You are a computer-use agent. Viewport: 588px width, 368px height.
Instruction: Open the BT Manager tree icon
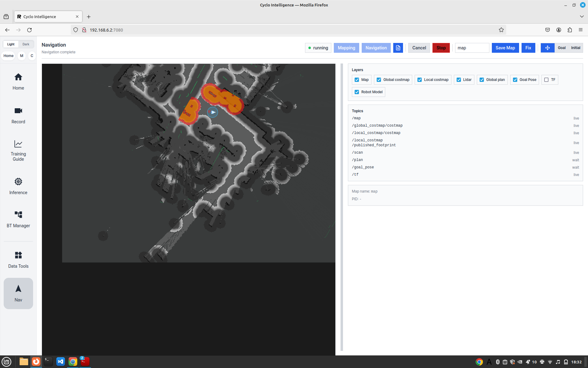[18, 215]
